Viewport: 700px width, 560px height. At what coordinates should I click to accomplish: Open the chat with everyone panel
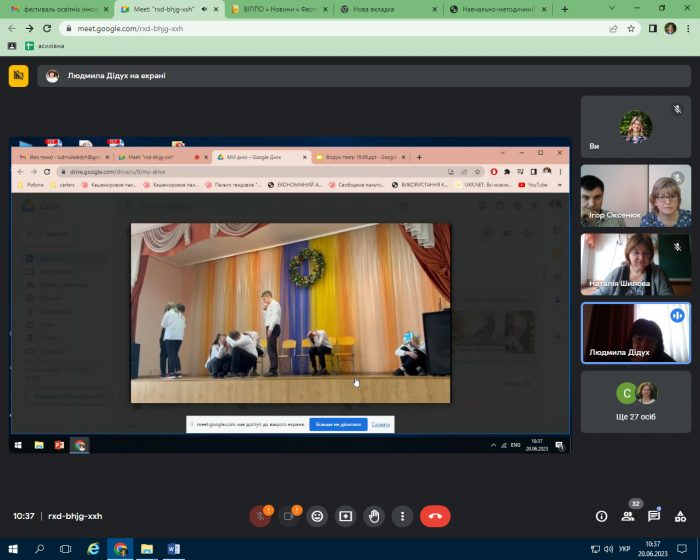coord(654,516)
